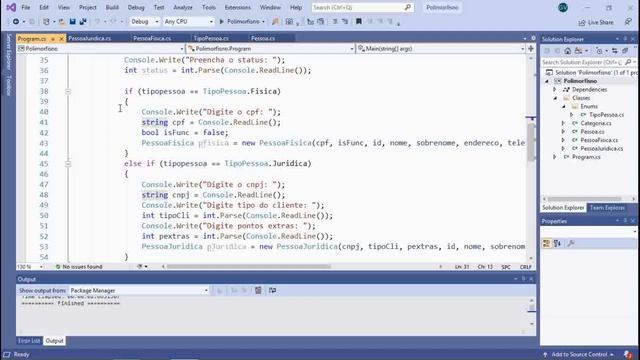Click the Save All toolbar icon
This screenshot has width=640, height=360.
click(83, 22)
